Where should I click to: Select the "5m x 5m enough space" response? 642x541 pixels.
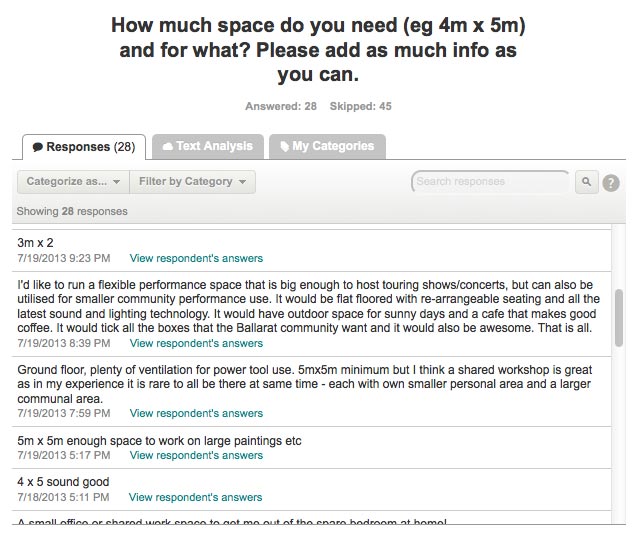click(x=159, y=441)
